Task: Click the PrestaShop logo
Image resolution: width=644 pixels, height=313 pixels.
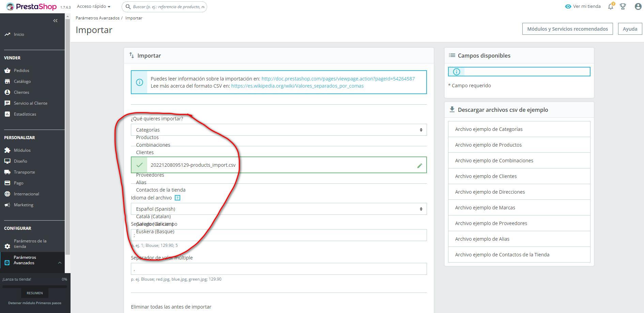Action: 31,7
